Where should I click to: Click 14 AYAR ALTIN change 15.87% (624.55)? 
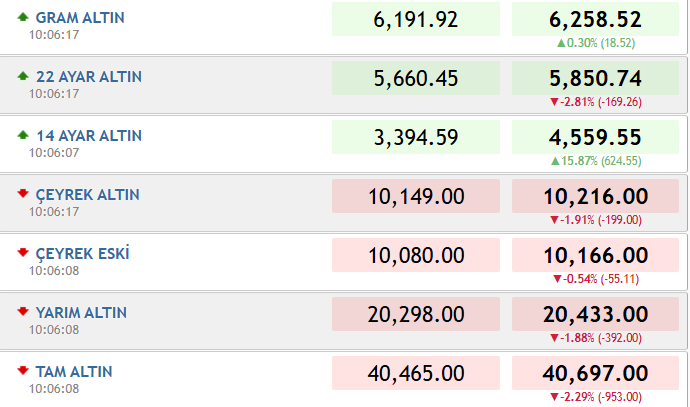tap(596, 161)
